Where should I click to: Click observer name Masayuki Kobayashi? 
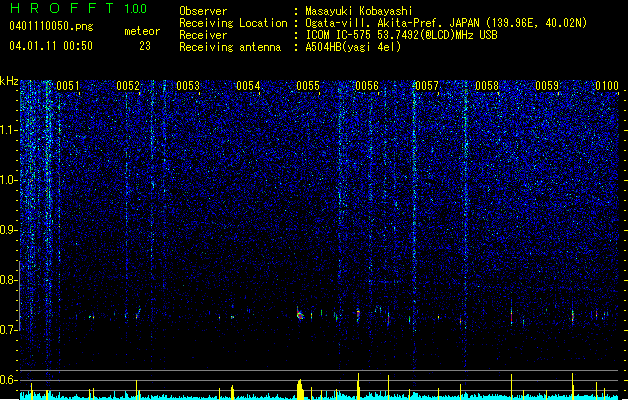point(359,11)
